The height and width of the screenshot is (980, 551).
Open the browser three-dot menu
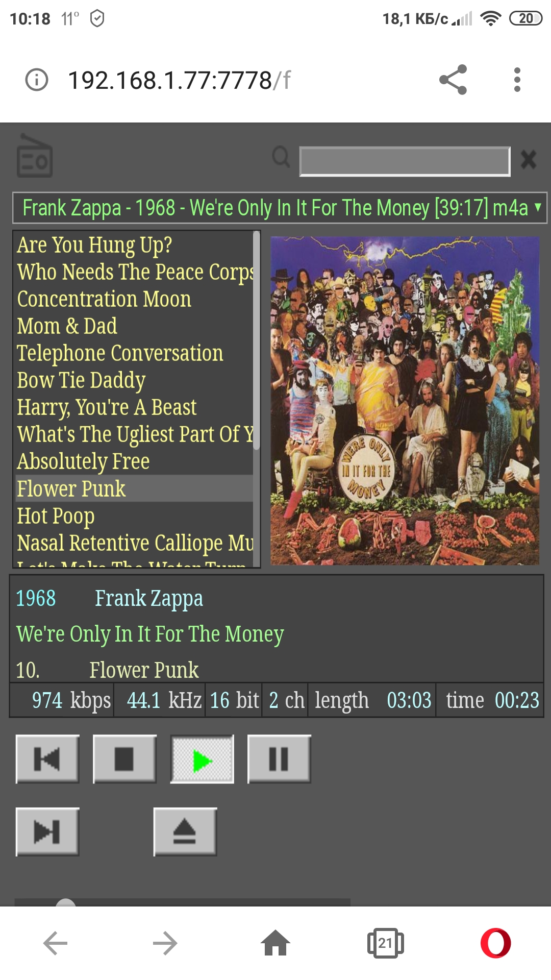tap(517, 80)
